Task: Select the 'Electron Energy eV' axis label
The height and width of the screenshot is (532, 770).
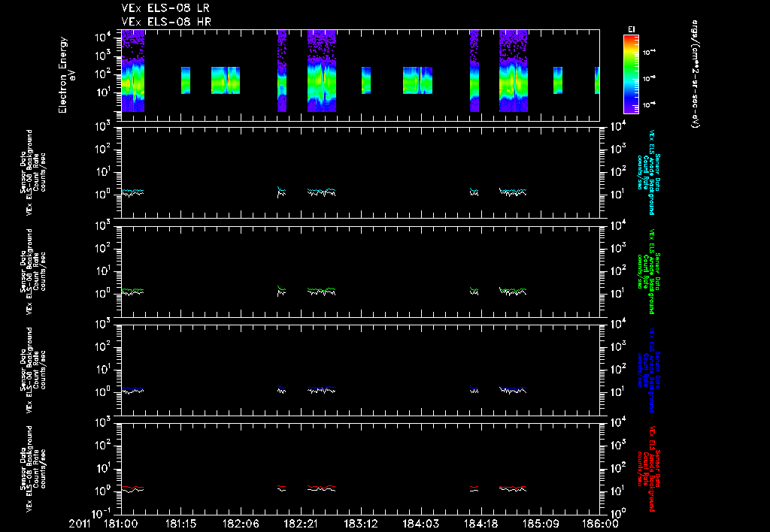Action: (66, 75)
